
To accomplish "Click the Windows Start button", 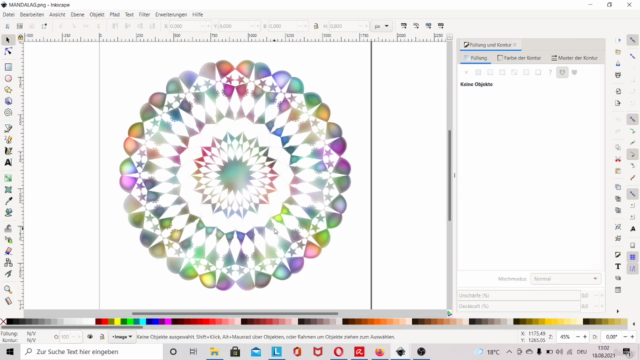I will click(x=9, y=351).
